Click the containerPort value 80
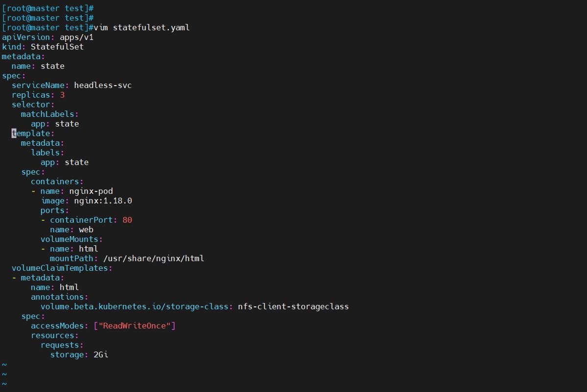Screen dimensions: 587x392 127,220
